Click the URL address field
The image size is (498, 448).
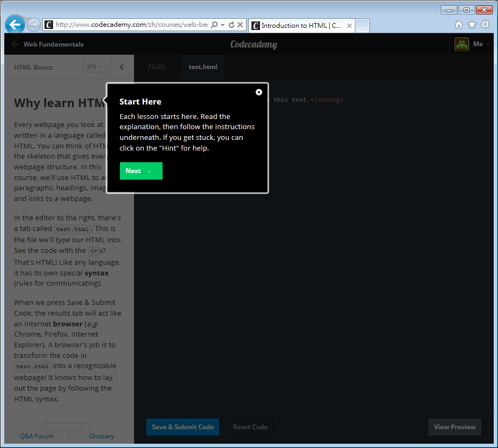coord(132,25)
